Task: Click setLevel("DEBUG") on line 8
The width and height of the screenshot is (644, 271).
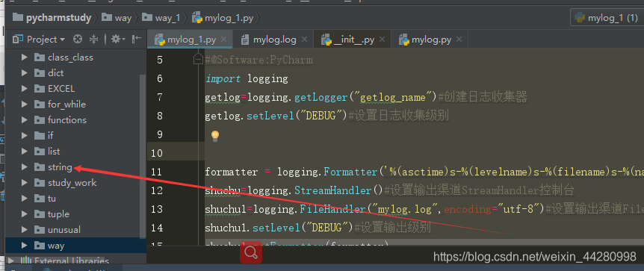Action: tap(297, 116)
